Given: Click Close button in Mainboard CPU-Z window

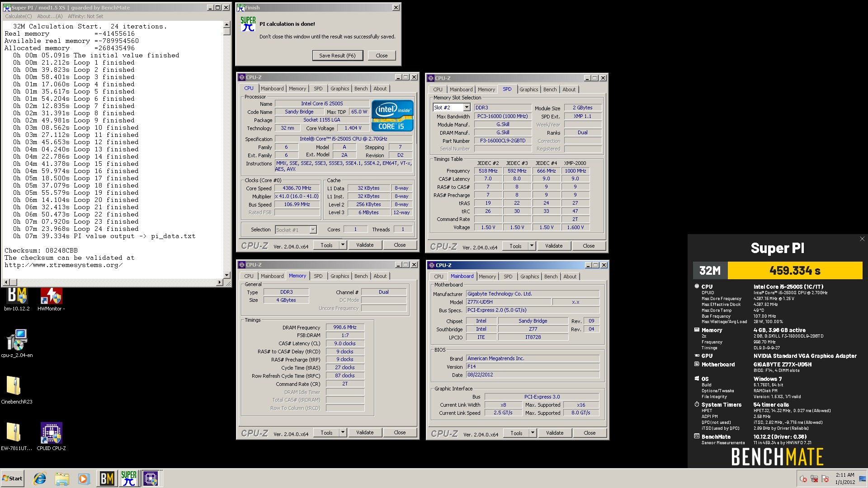Looking at the screenshot, I should (590, 433).
